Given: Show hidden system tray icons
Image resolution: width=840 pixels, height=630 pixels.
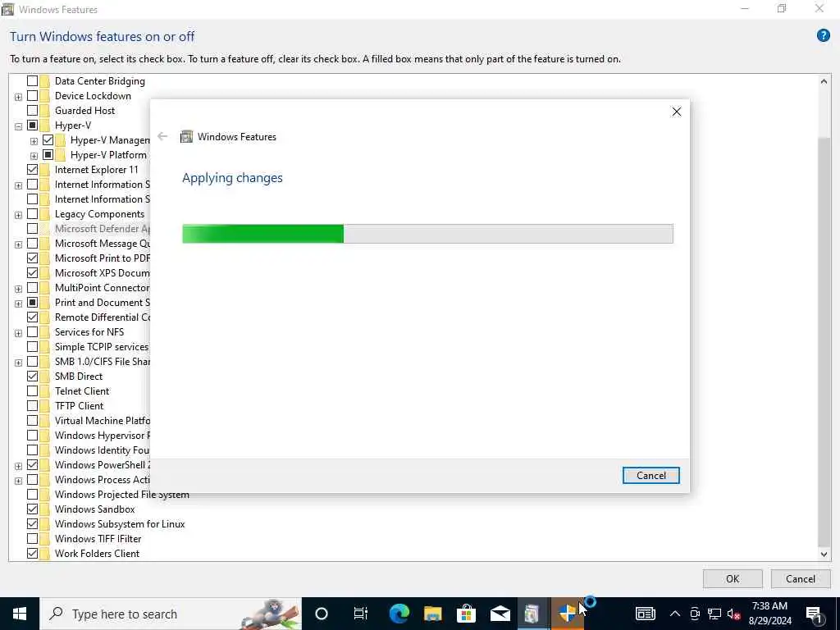Looking at the screenshot, I should pyautogui.click(x=675, y=614).
